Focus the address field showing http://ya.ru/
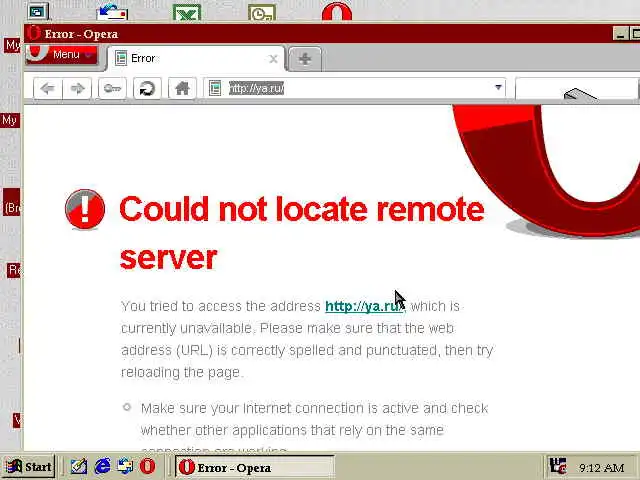Screen dimensions: 640x480 pos(355,88)
